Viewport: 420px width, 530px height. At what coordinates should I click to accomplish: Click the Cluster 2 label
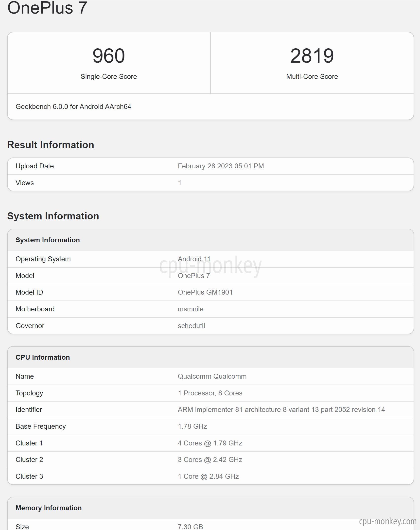(x=29, y=460)
